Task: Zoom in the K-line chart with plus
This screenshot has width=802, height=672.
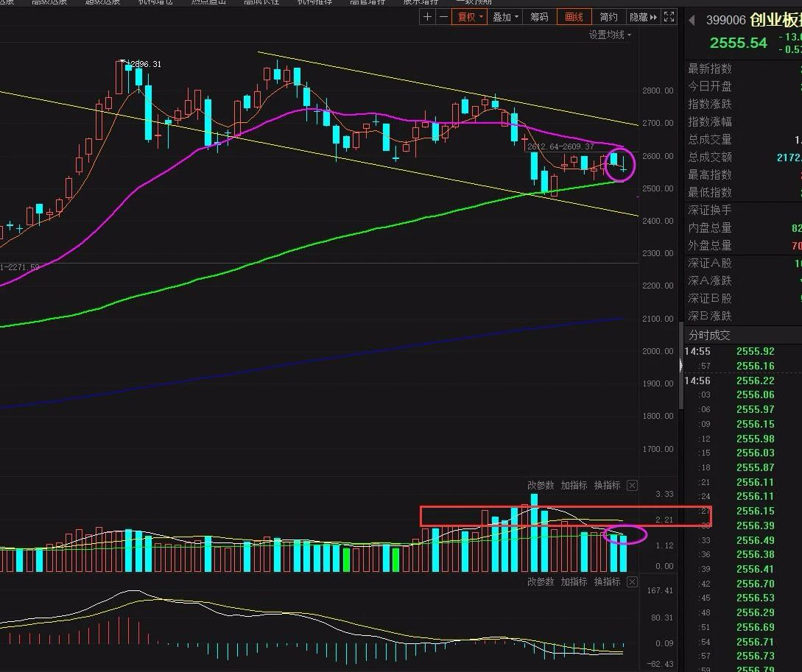Action: tap(428, 17)
